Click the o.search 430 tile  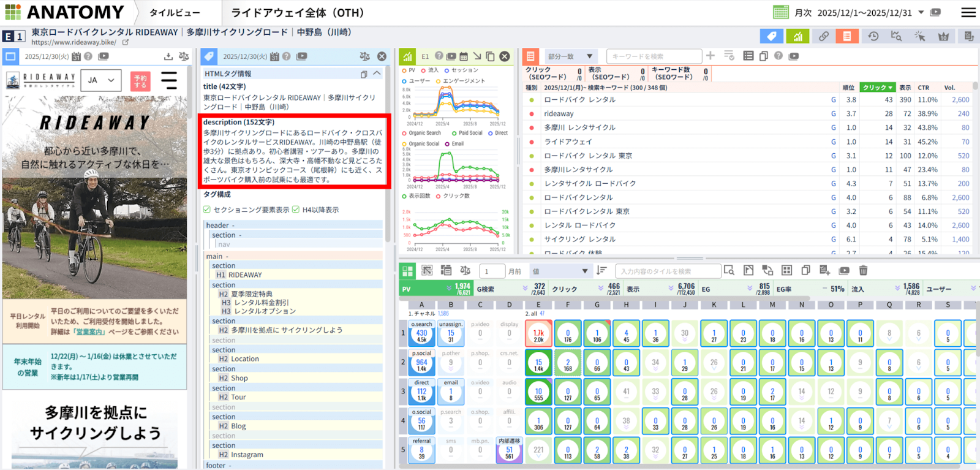click(x=421, y=333)
